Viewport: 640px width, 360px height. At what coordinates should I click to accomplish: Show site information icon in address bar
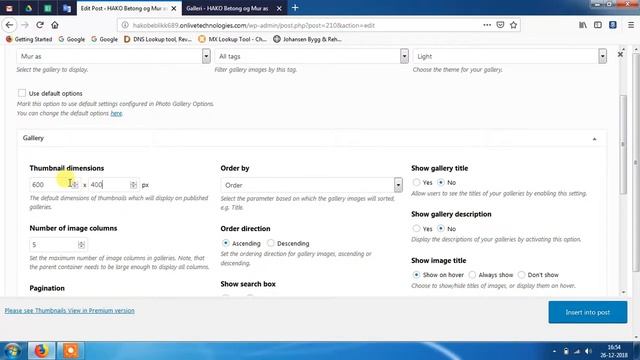tap(125, 25)
